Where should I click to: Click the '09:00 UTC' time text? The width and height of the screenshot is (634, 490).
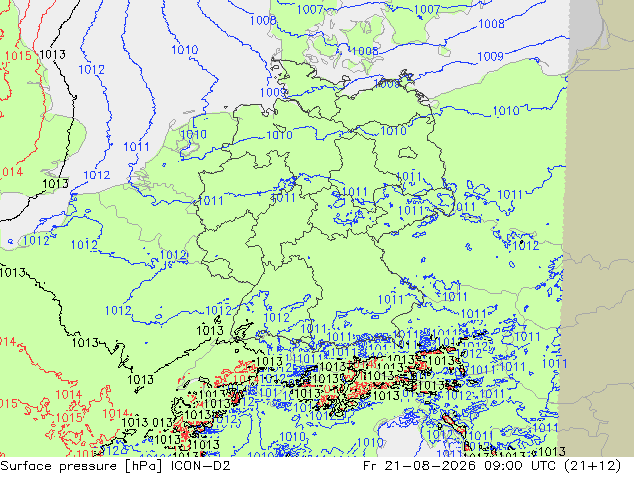pos(522,466)
